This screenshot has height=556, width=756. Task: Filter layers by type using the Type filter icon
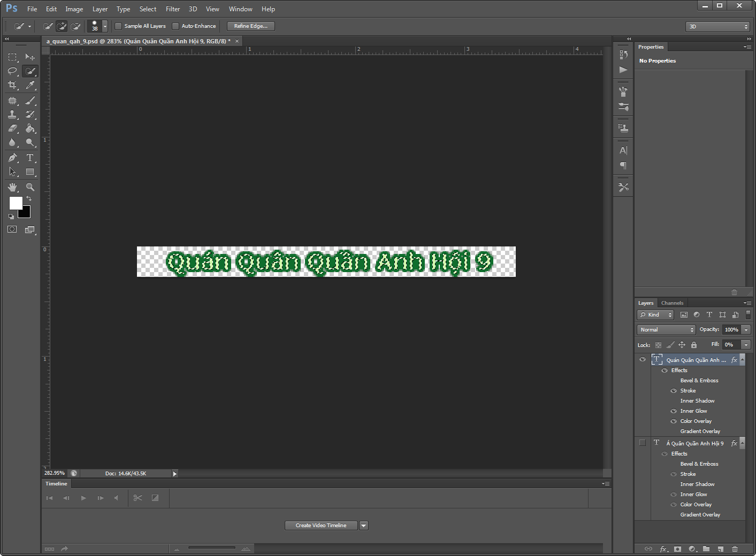point(709,314)
